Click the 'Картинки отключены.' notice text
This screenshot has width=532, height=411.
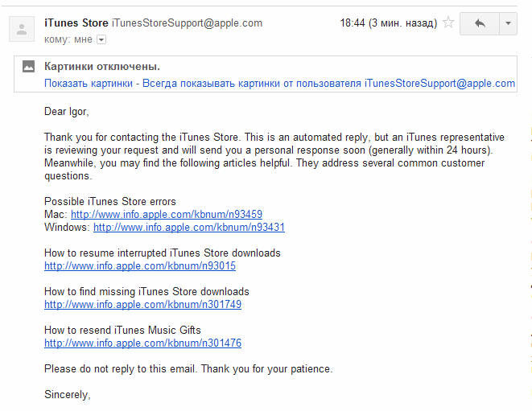pos(102,67)
